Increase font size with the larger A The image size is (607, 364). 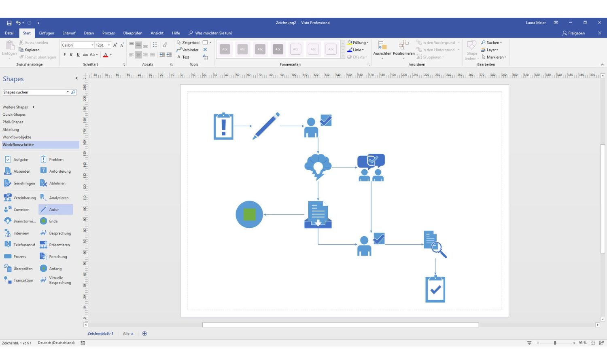[115, 45]
